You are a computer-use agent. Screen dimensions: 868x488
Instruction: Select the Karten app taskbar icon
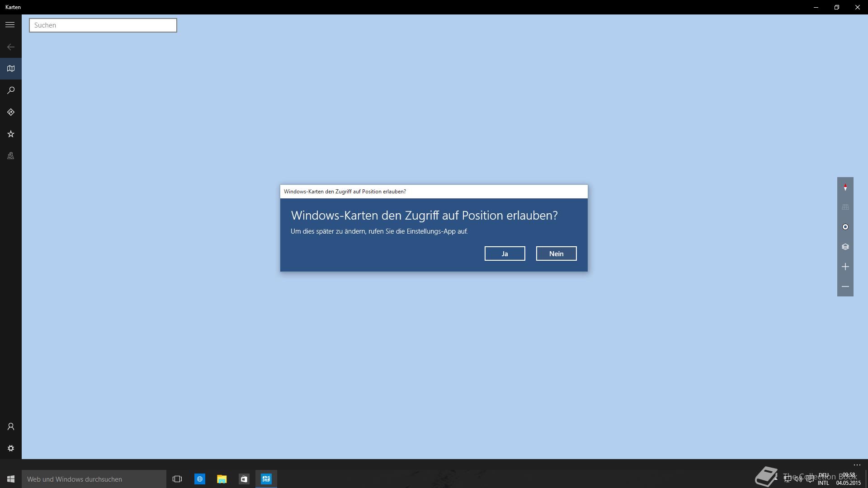[x=266, y=479]
